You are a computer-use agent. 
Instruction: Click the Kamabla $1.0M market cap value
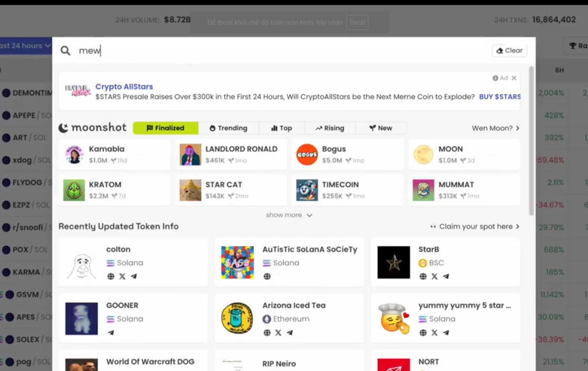click(98, 160)
